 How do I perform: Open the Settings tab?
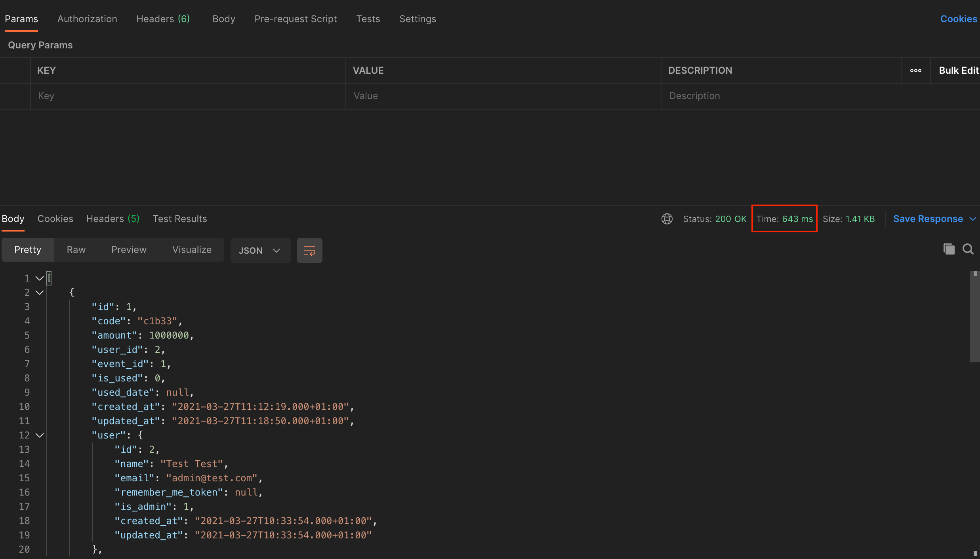pyautogui.click(x=418, y=19)
